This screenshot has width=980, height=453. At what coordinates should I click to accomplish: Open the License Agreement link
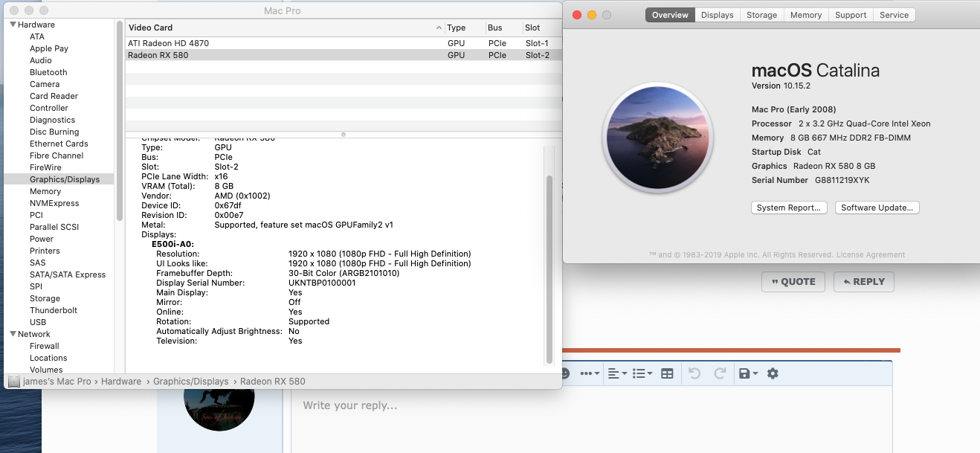(x=871, y=255)
